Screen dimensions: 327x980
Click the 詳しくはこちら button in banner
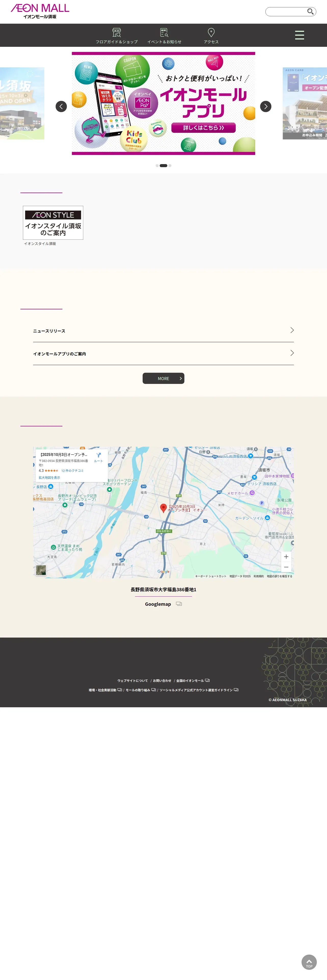(x=203, y=127)
